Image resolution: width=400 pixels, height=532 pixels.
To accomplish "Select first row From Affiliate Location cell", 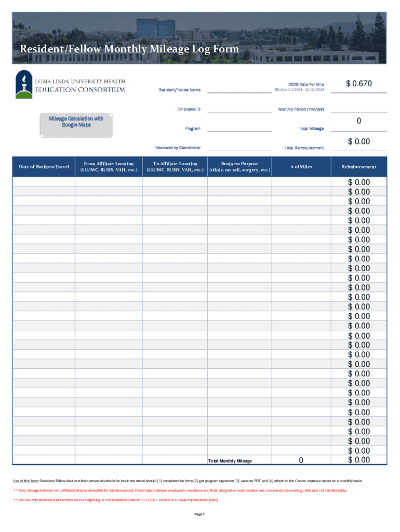I will coord(109,182).
